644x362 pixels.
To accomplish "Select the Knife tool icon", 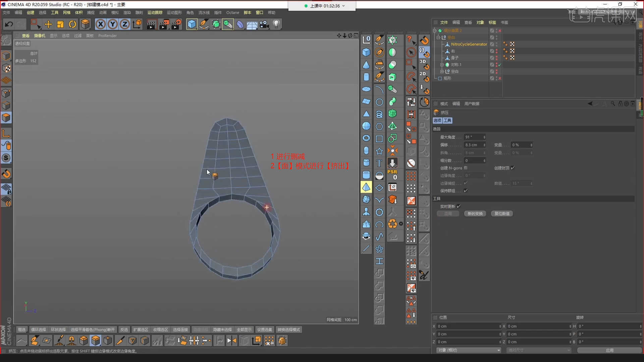I will point(120,341).
